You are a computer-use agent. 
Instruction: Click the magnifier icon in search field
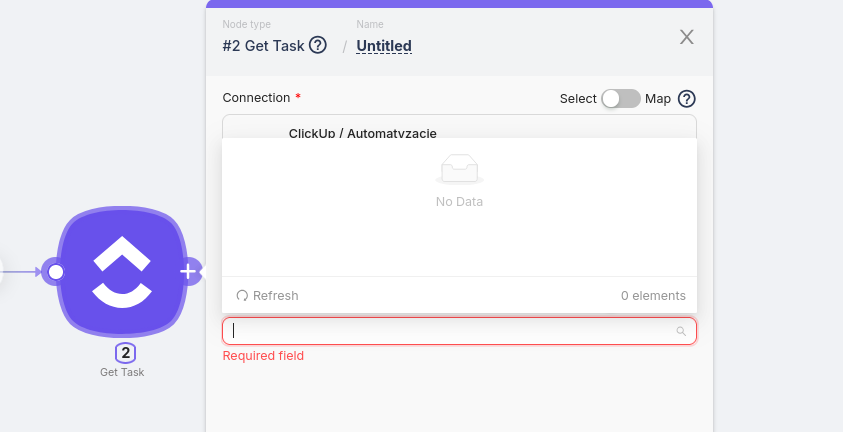(x=681, y=332)
